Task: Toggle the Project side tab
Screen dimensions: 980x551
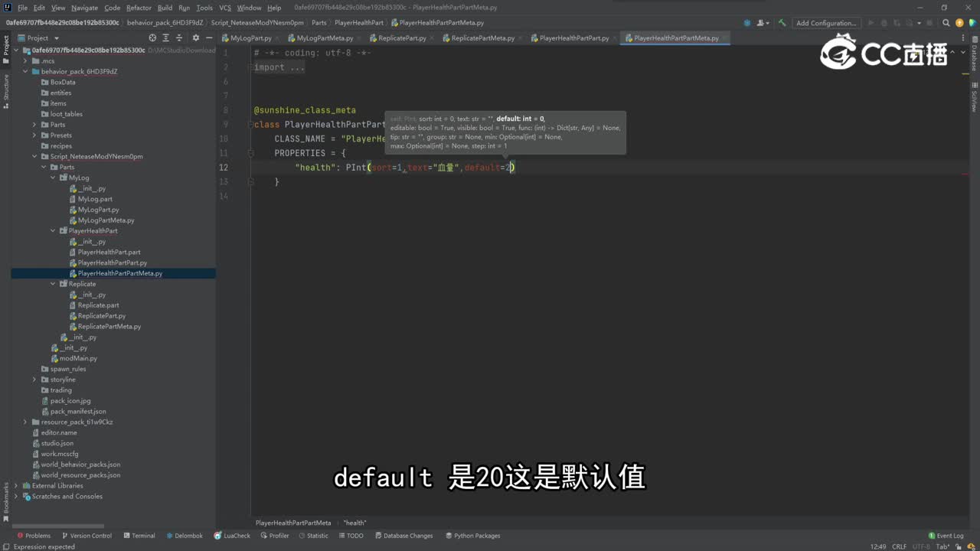Action: point(5,45)
